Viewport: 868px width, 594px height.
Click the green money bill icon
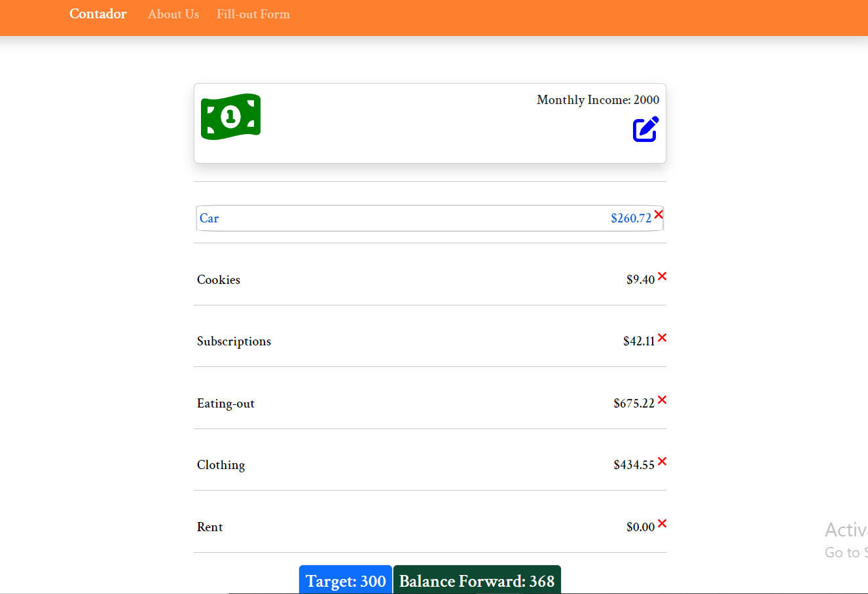(230, 116)
